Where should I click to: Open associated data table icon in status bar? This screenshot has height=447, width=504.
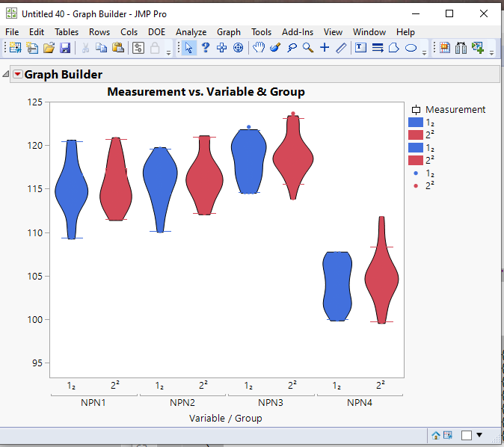(448, 435)
